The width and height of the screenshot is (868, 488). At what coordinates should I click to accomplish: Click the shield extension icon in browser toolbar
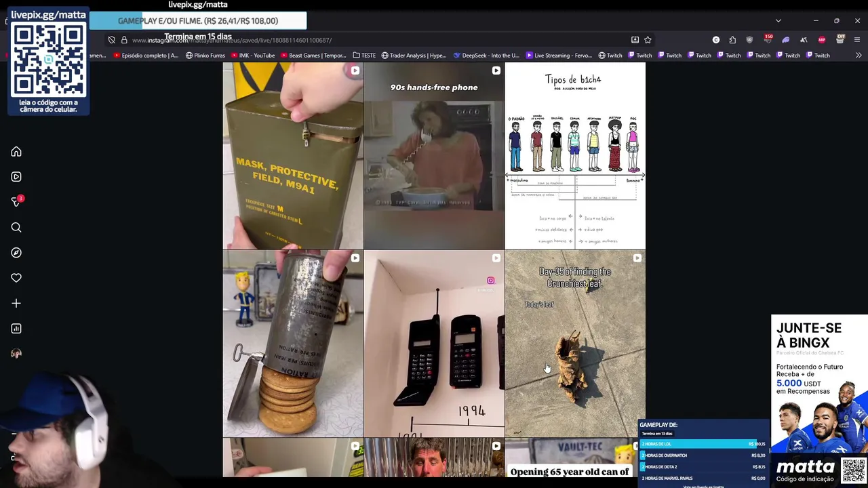[749, 40]
